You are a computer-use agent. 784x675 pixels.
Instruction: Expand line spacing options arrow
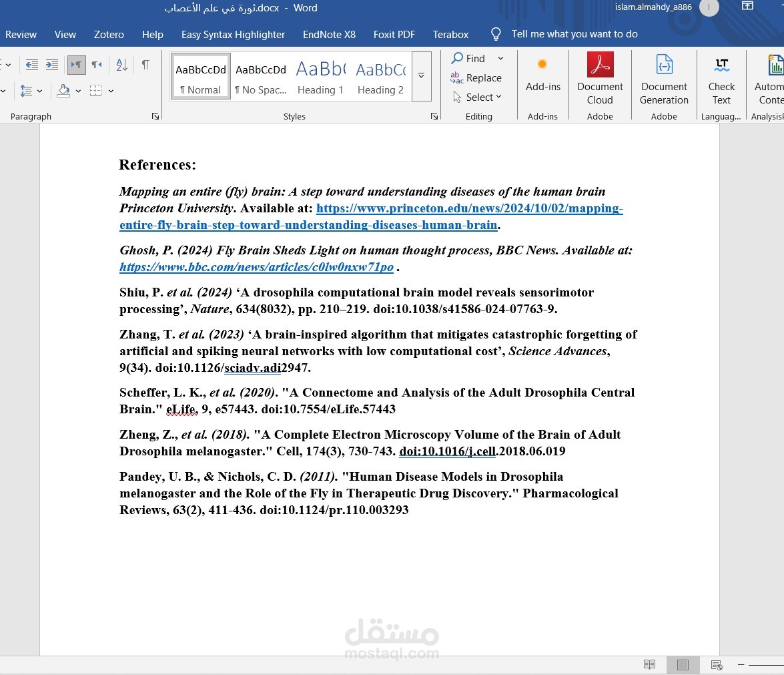(39, 91)
